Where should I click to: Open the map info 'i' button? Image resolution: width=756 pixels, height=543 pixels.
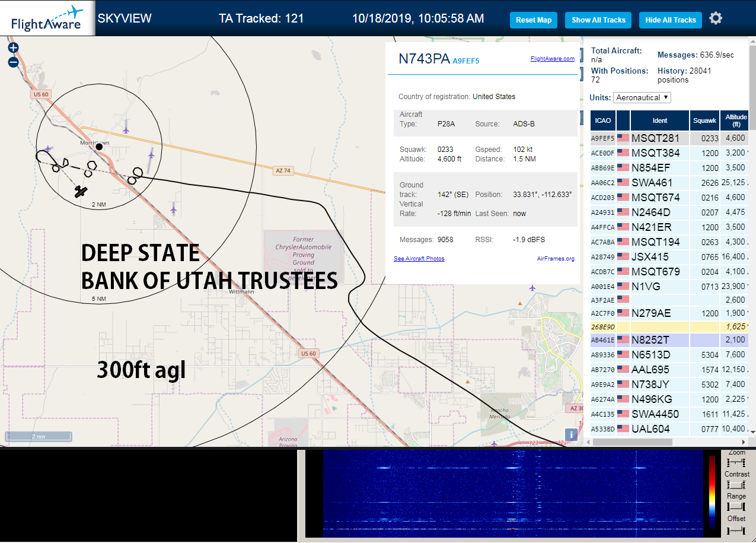click(x=571, y=434)
